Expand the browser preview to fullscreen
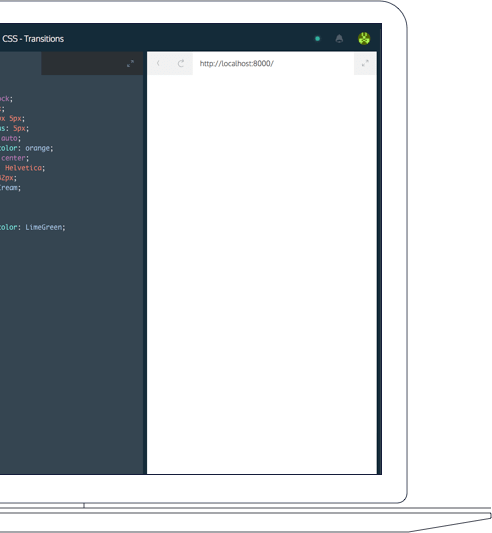Viewport: 492px width, 533px height. 365,64
